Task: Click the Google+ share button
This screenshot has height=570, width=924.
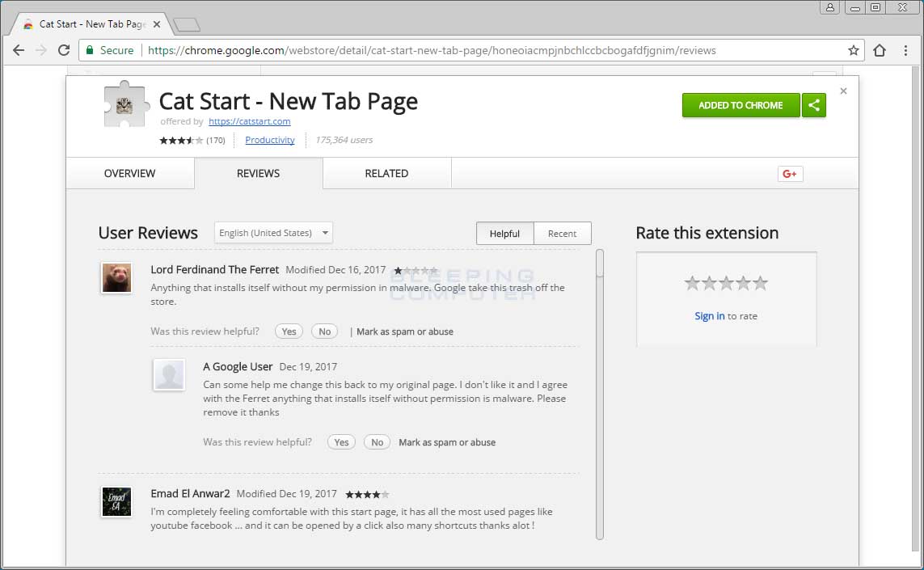Action: [790, 174]
